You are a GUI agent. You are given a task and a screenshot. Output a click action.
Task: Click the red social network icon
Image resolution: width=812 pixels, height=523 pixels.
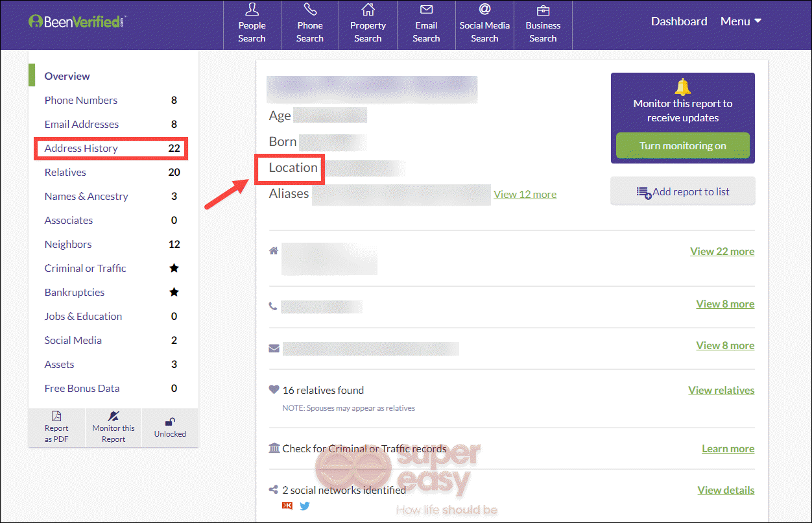click(287, 505)
